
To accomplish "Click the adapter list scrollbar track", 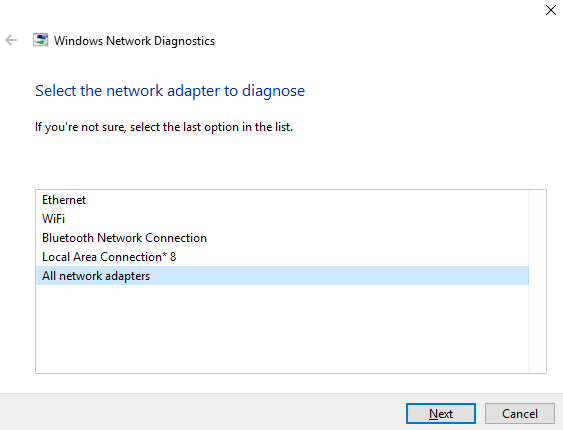I will tap(537, 281).
